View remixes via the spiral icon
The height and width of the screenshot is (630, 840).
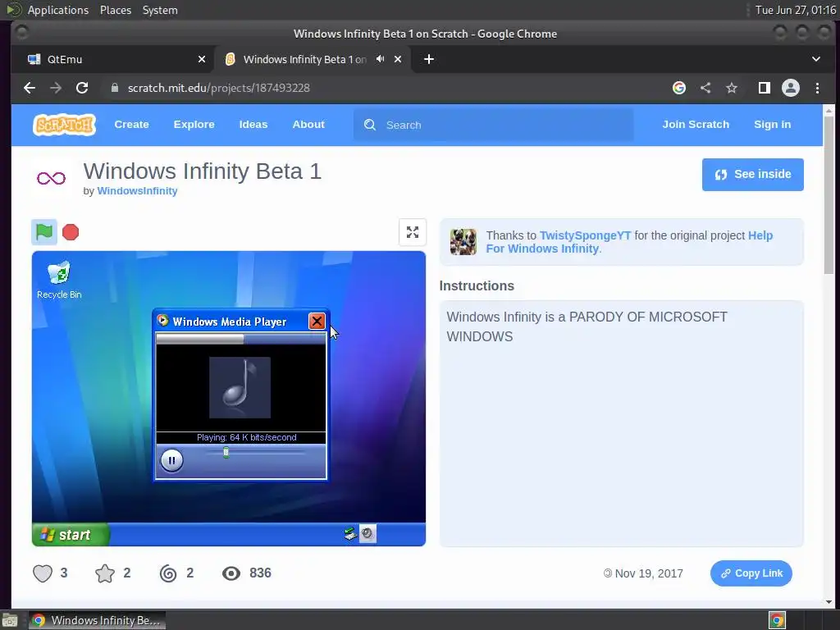tap(168, 573)
